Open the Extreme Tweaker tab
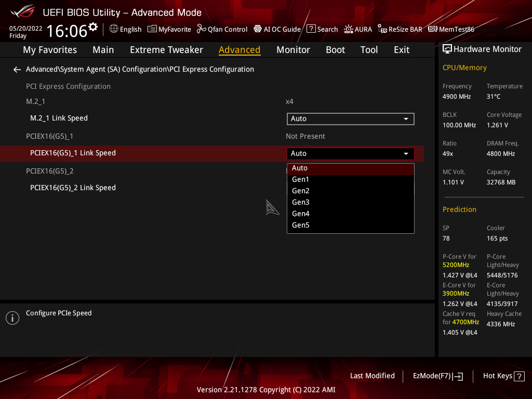Screen dimensions: 532x399 coord(166,50)
